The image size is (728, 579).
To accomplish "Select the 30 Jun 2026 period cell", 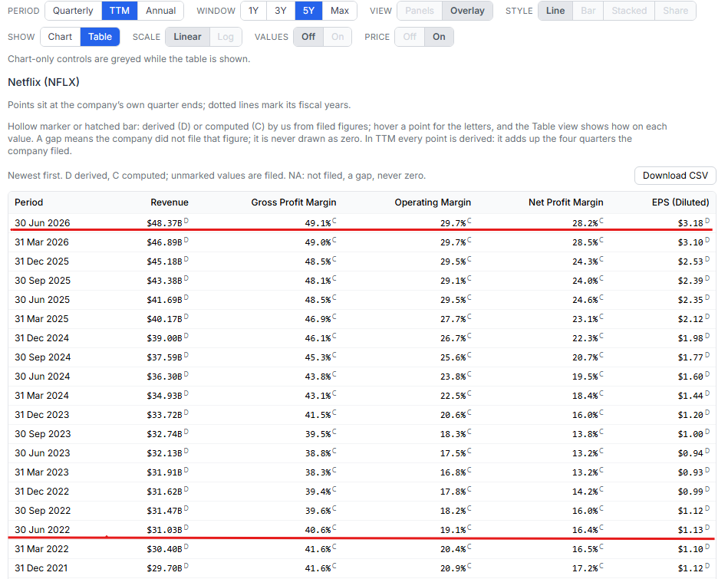I will click(x=42, y=223).
